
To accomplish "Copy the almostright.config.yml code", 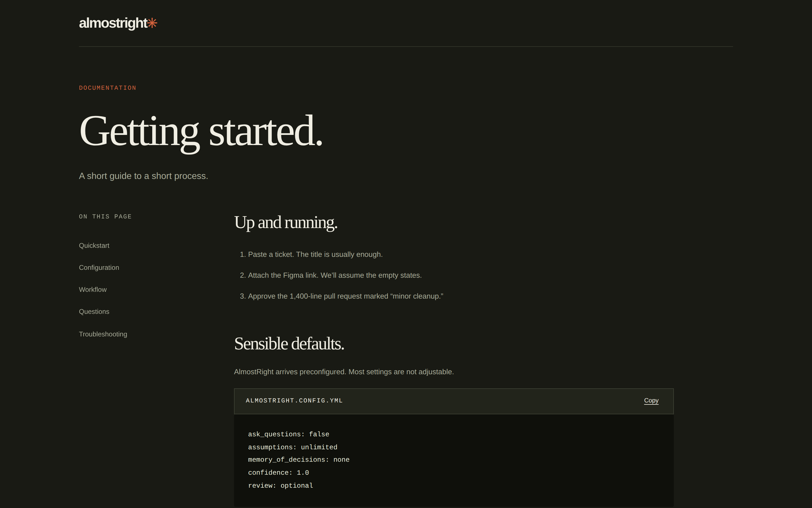I will pos(651,400).
